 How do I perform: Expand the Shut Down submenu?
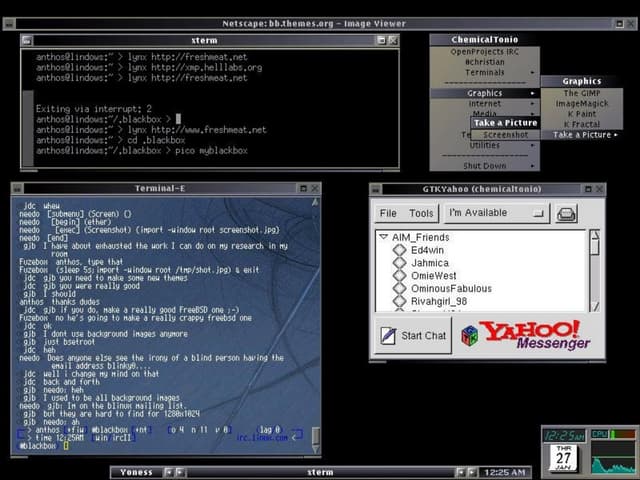(485, 166)
